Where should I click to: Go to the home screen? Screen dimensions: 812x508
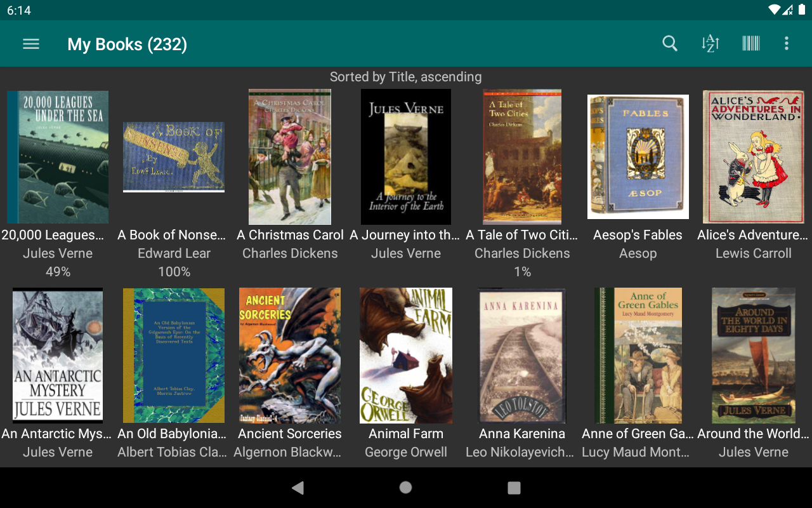pyautogui.click(x=405, y=488)
